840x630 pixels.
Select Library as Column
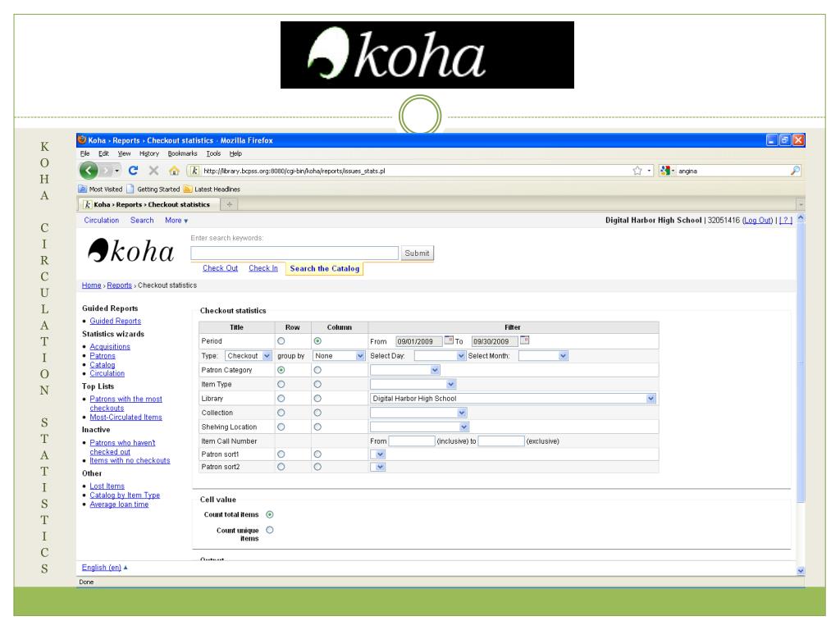coord(317,399)
